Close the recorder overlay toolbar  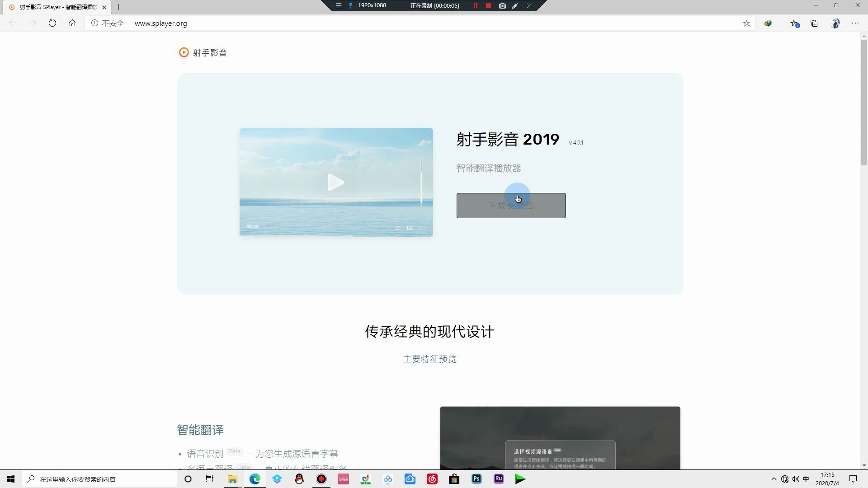click(x=529, y=6)
